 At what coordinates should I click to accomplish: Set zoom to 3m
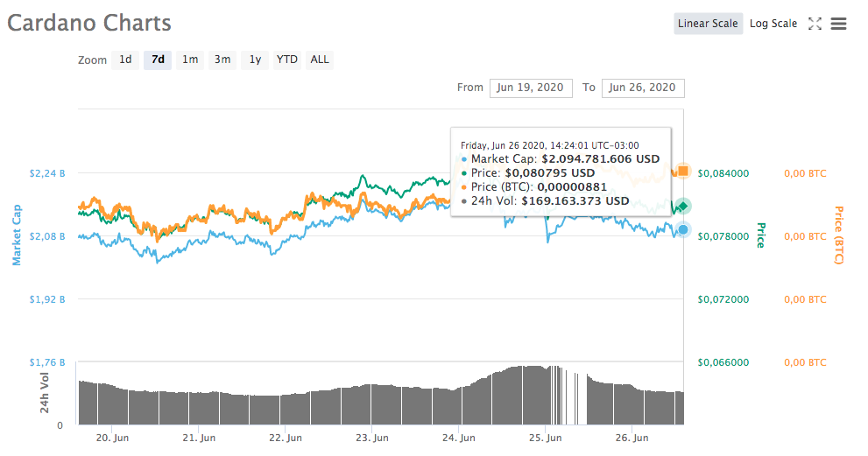click(222, 60)
